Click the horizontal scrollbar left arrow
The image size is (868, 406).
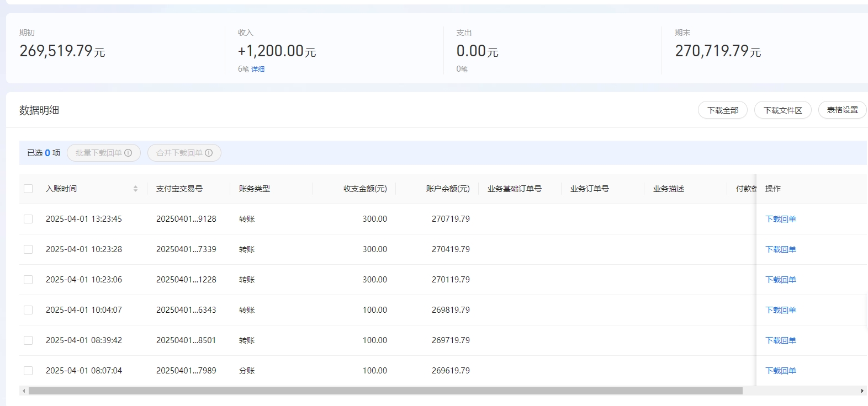[x=24, y=391]
